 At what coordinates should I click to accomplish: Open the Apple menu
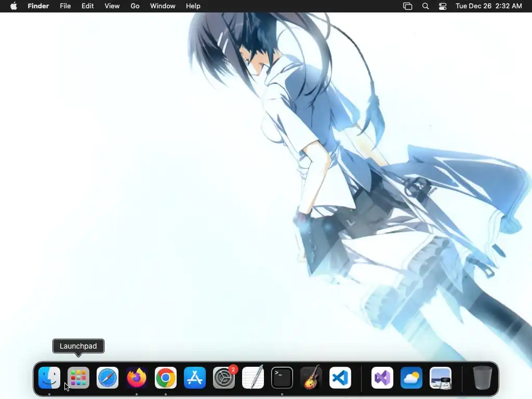point(14,6)
